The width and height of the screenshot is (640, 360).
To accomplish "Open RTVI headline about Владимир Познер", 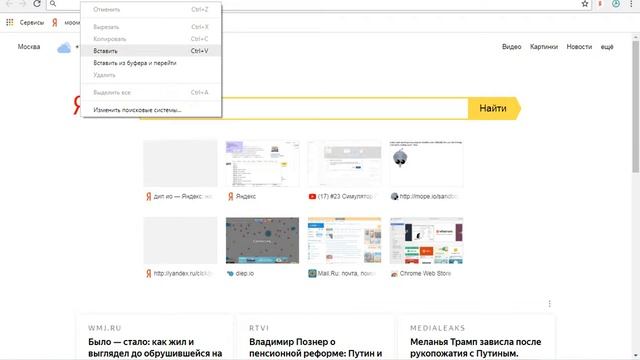I will tap(316, 347).
